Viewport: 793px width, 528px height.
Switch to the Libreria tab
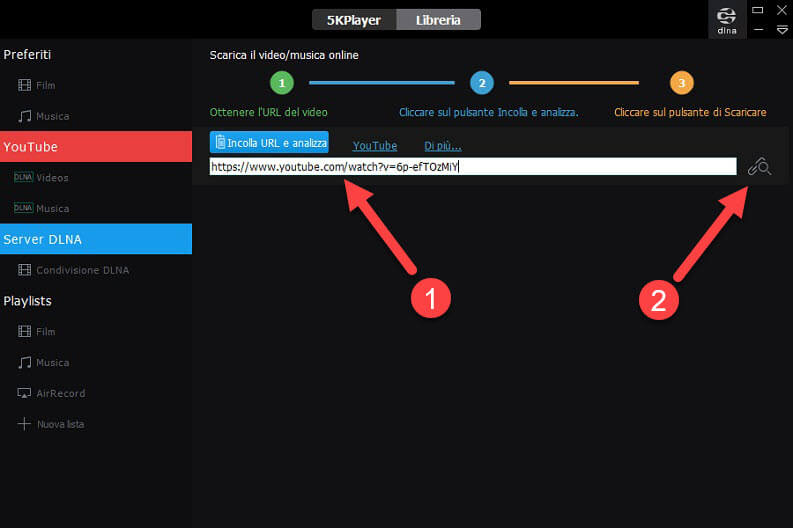[438, 20]
